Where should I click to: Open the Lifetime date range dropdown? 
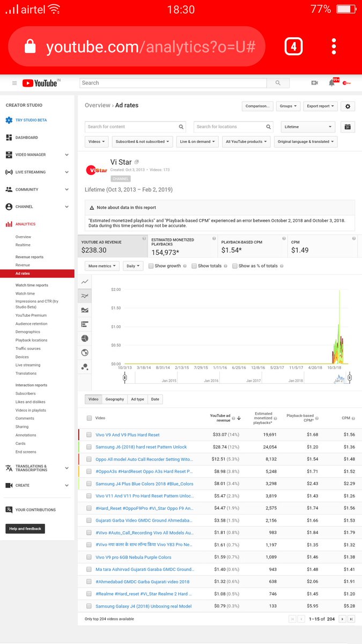click(x=308, y=127)
